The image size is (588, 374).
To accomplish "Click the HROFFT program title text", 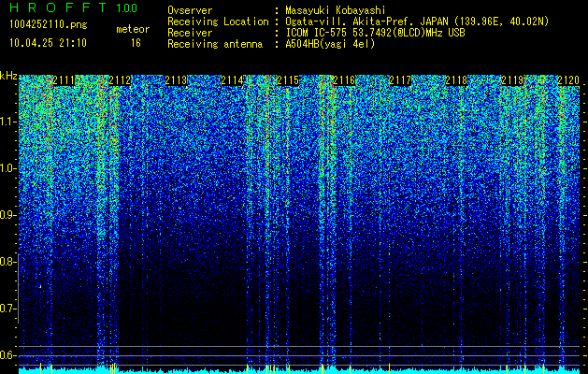I will (x=59, y=7).
